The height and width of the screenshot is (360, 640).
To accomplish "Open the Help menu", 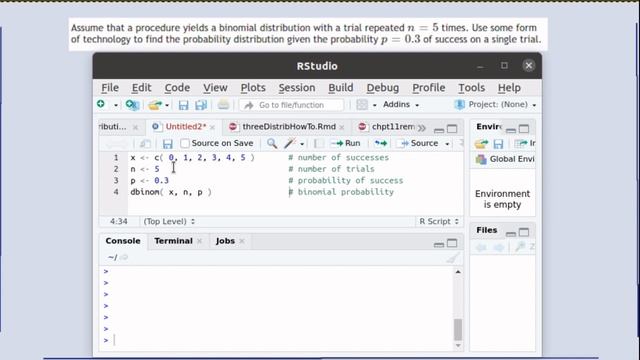I will [x=509, y=88].
